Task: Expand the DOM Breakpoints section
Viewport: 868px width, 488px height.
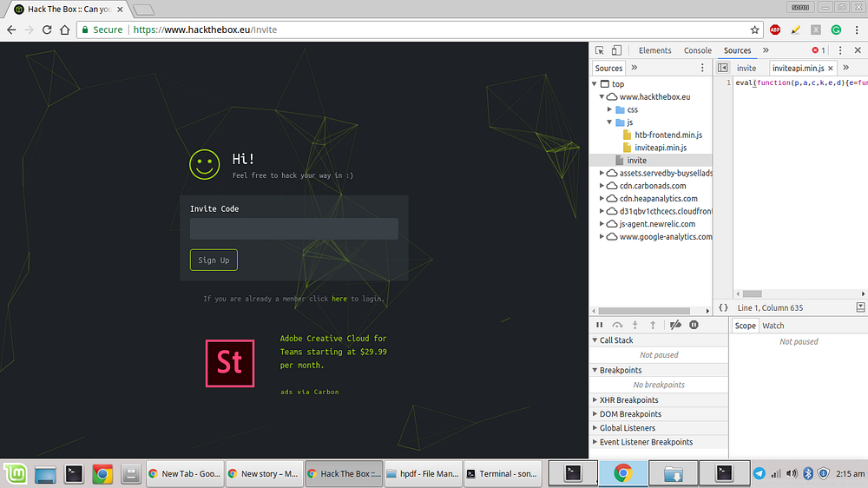Action: tap(595, 414)
